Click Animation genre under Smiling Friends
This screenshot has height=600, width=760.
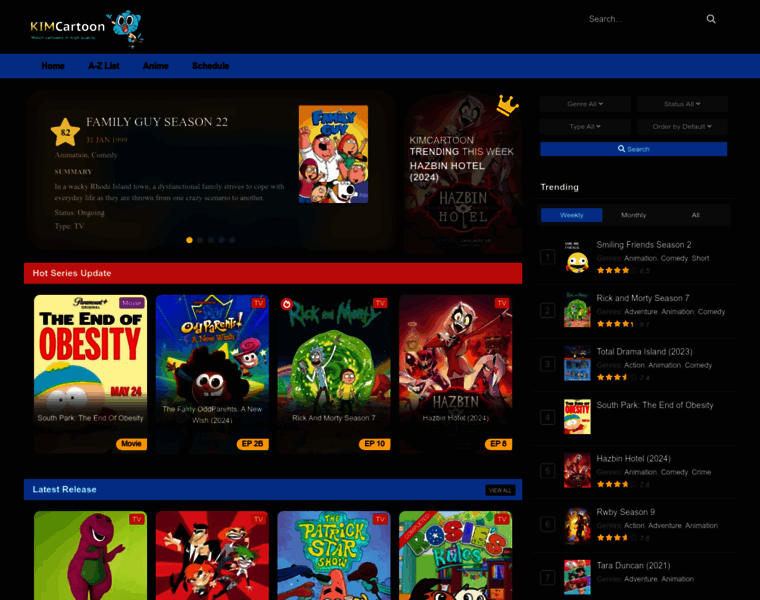click(x=640, y=258)
